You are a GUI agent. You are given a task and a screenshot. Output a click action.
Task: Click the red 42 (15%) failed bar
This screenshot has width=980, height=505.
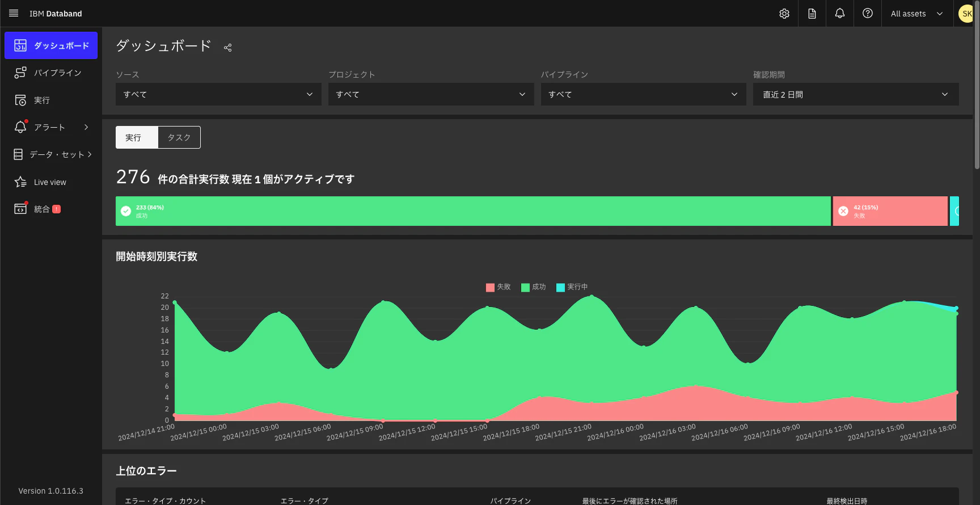(890, 211)
